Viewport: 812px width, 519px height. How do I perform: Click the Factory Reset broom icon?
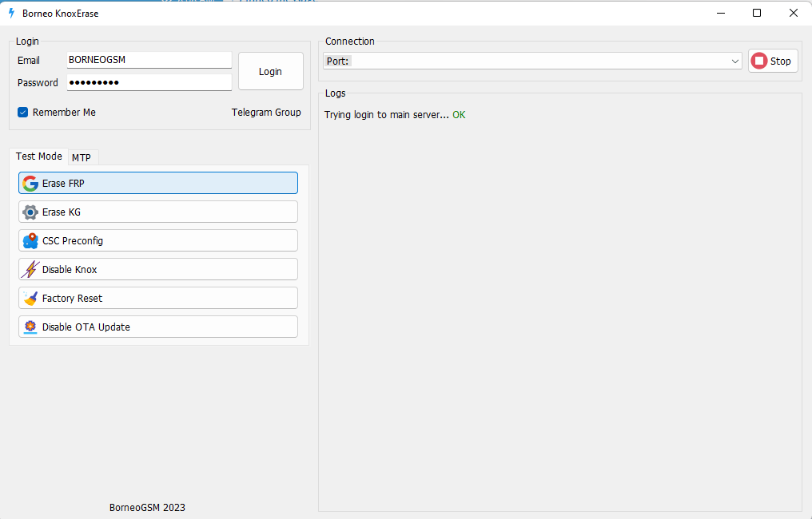(x=30, y=299)
